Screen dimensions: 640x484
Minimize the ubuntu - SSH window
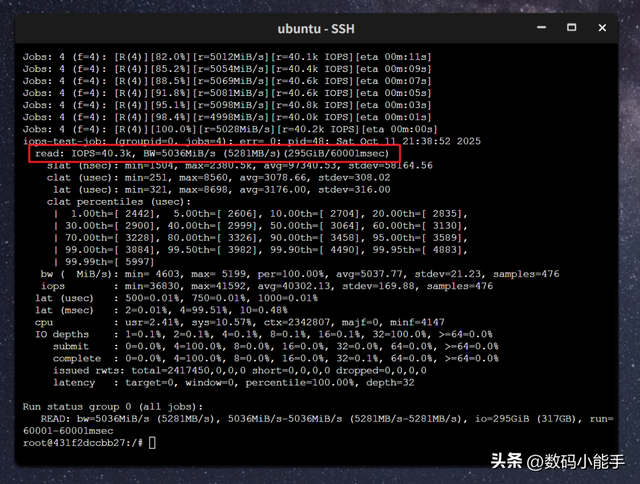coord(542,28)
